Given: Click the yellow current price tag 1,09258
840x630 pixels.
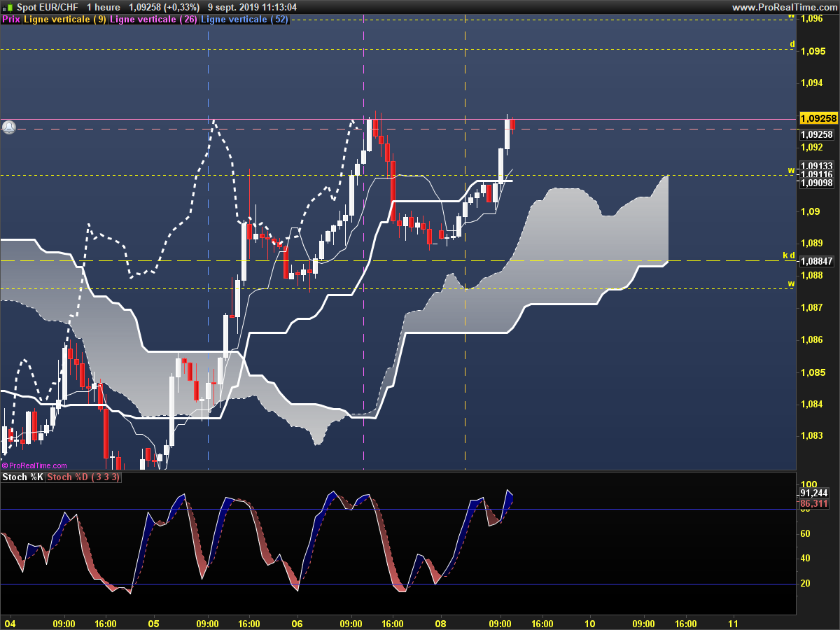Looking at the screenshot, I should coord(815,118).
